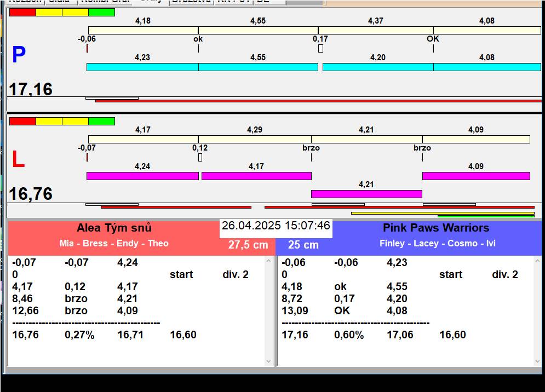Click scroll-up arrow in Alea Tým snů results

point(268,261)
